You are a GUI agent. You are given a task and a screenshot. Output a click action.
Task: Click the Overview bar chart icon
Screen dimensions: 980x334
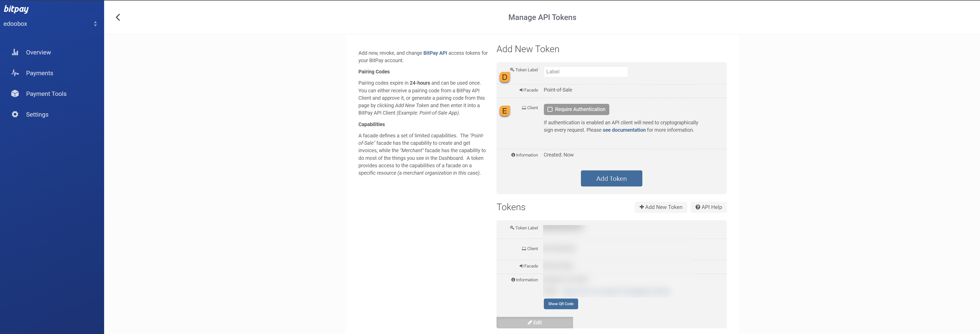(15, 52)
